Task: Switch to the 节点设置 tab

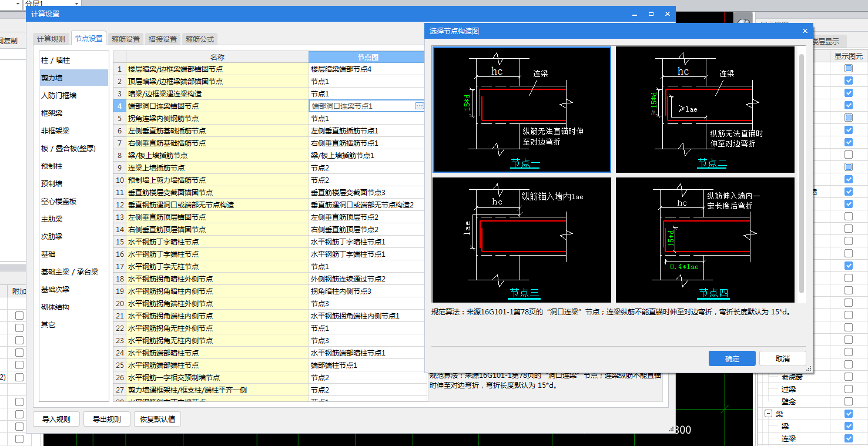Action: (89, 39)
